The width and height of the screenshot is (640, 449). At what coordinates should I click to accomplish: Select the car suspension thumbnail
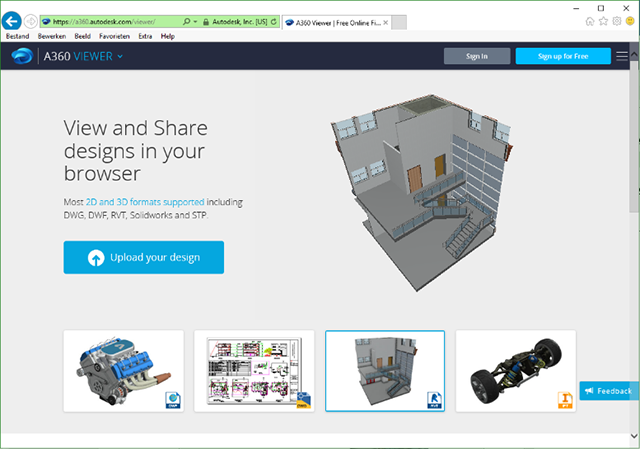pyautogui.click(x=516, y=371)
